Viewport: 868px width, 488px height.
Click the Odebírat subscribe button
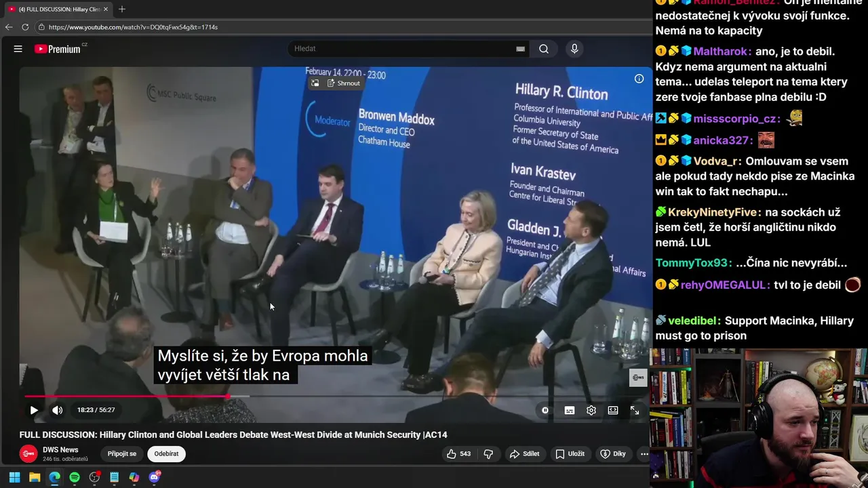[x=166, y=454]
